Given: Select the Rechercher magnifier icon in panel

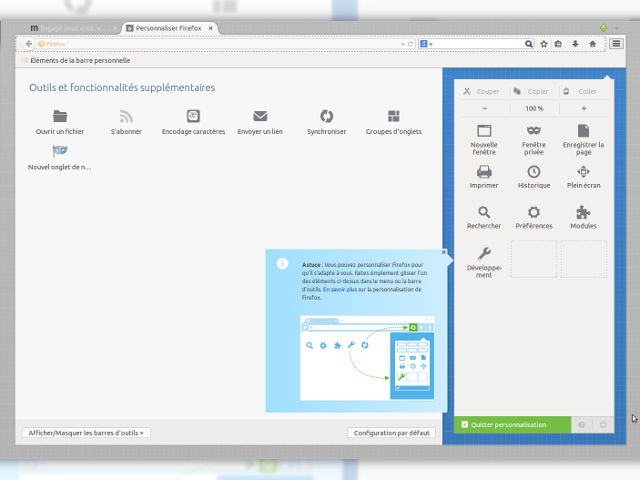Looking at the screenshot, I should click(x=484, y=212).
